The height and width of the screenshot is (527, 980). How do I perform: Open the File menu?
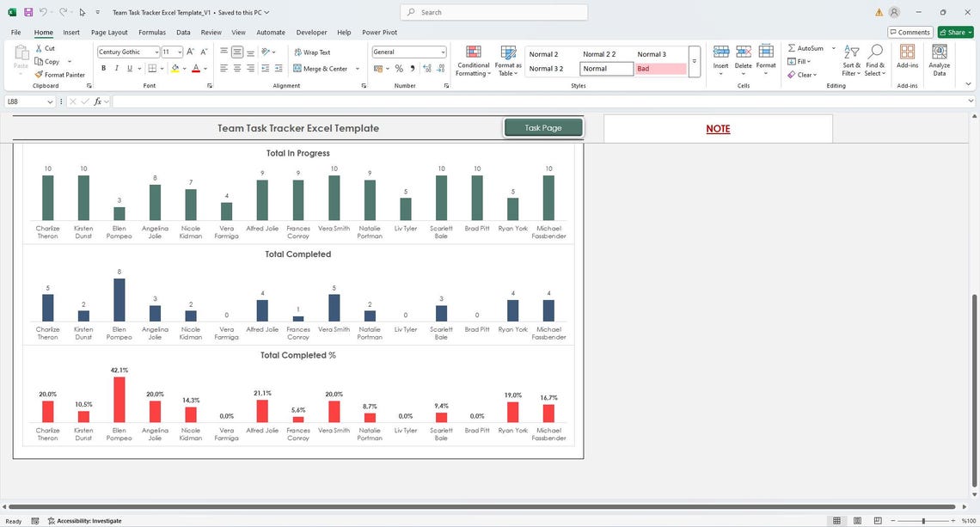(x=15, y=33)
